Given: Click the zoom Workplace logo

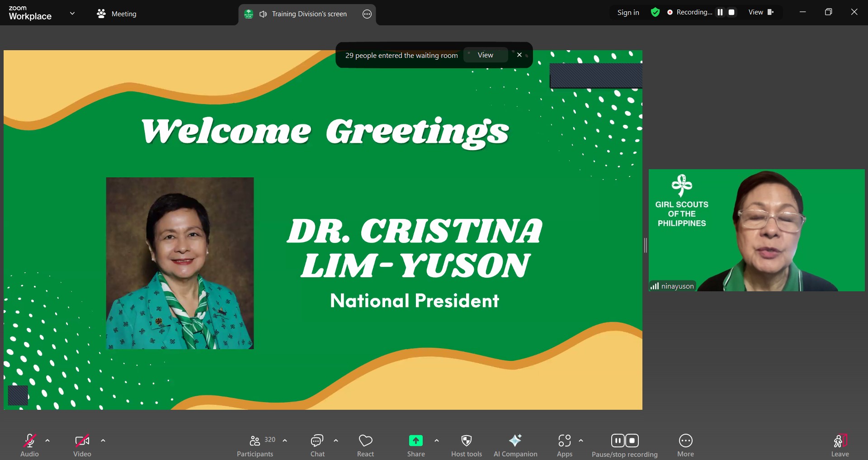Looking at the screenshot, I should tap(30, 13).
